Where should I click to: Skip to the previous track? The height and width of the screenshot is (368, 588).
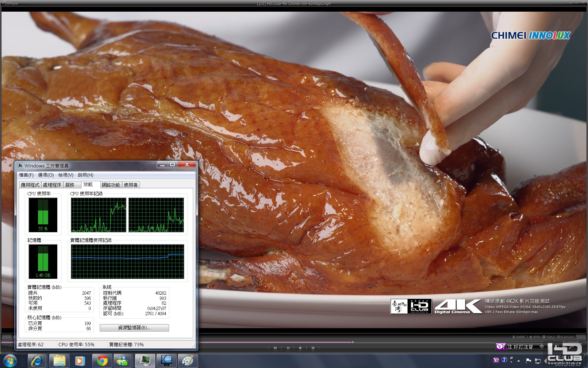[x=275, y=348]
